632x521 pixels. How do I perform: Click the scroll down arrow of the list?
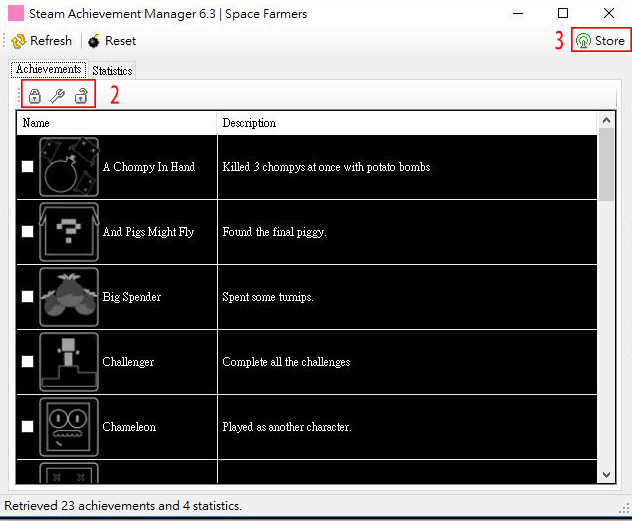pyautogui.click(x=606, y=475)
